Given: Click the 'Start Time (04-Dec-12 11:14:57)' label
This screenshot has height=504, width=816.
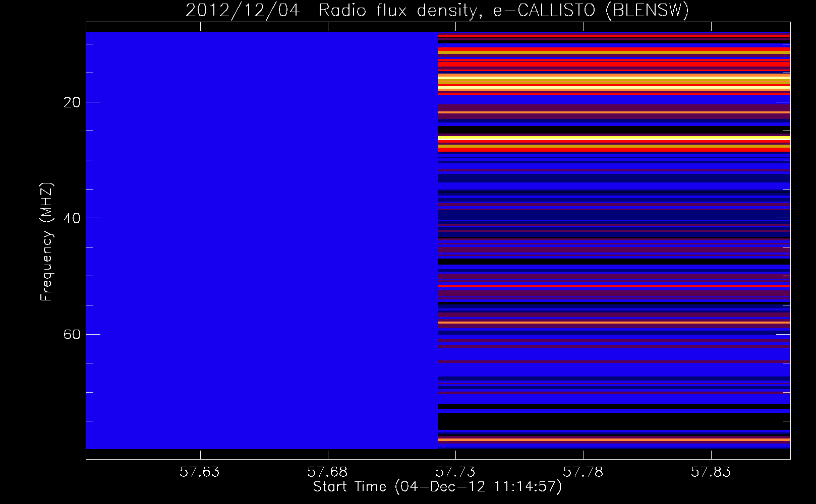Looking at the screenshot, I should click(x=437, y=487).
